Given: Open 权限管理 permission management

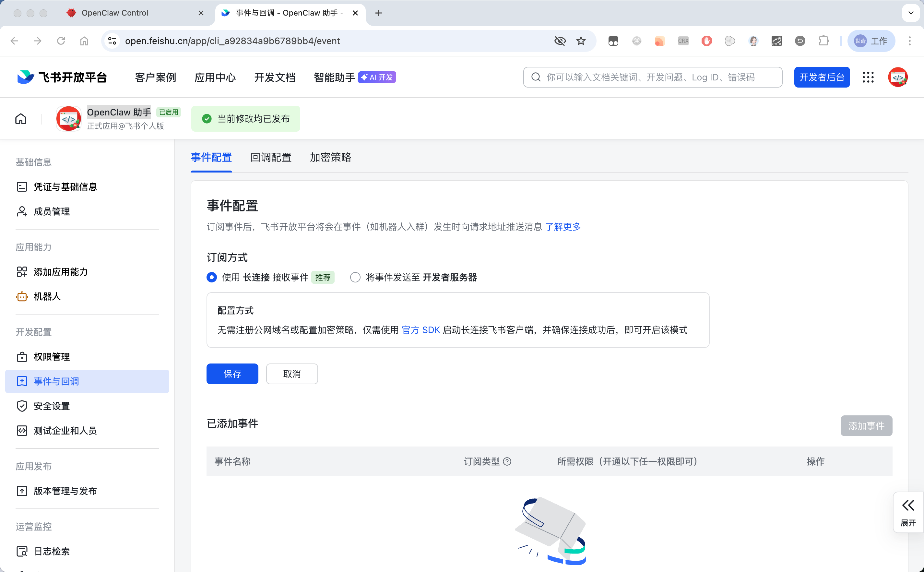Looking at the screenshot, I should 51,356.
